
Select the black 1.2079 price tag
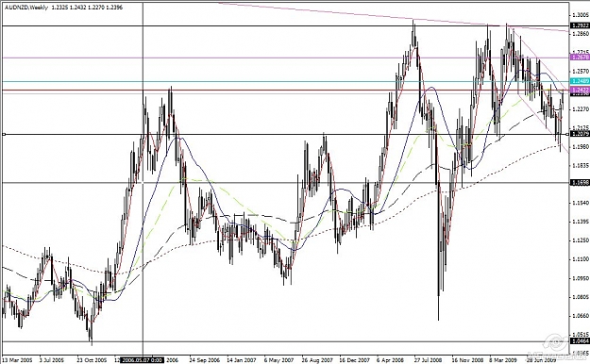581,134
